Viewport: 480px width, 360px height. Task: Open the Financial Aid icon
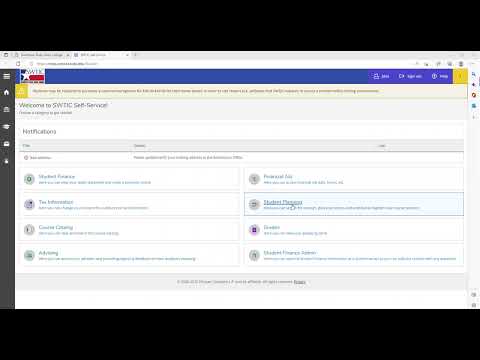tap(254, 179)
